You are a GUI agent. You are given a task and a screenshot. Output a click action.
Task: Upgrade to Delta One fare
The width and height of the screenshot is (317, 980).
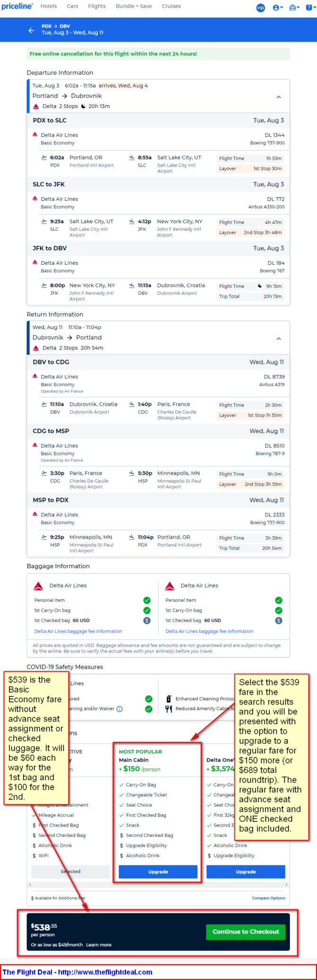246,872
